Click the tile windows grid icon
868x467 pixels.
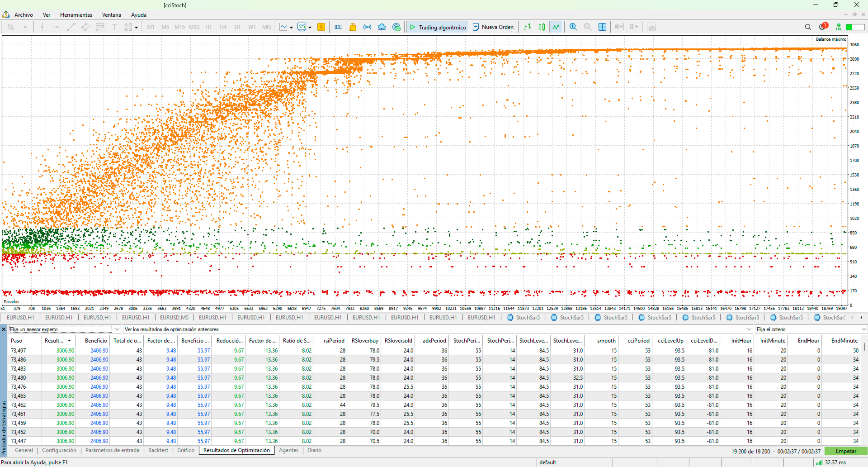point(602,27)
